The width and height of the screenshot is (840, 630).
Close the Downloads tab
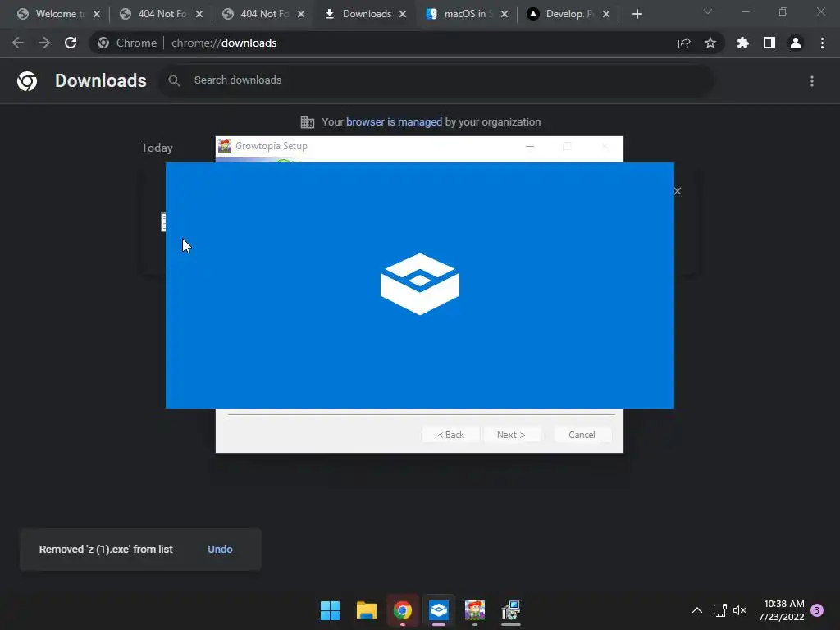pos(403,15)
